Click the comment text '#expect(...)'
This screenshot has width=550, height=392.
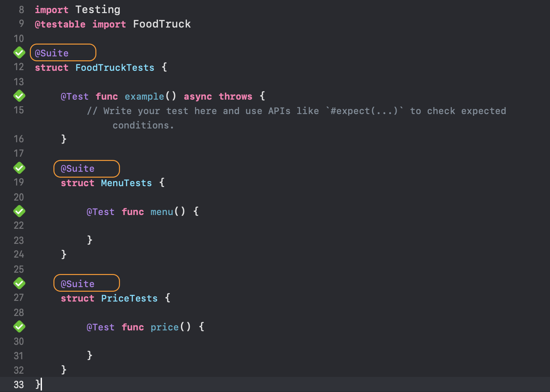tap(364, 111)
